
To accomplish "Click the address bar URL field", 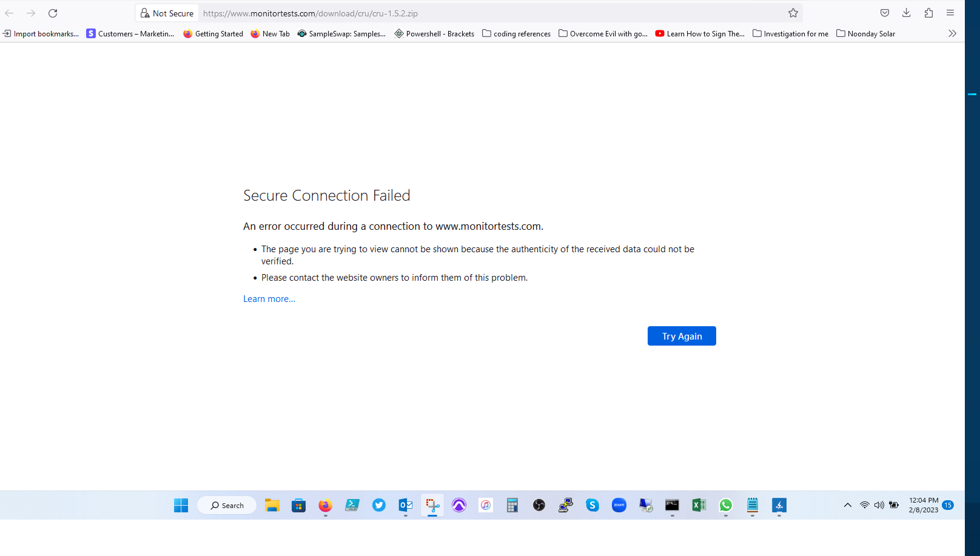I will [x=491, y=13].
